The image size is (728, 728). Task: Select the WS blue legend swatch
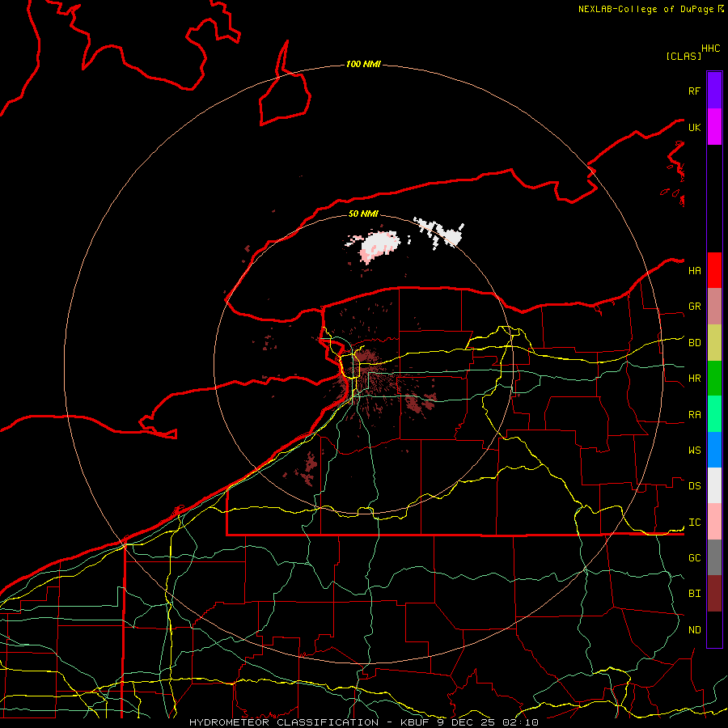(x=714, y=450)
